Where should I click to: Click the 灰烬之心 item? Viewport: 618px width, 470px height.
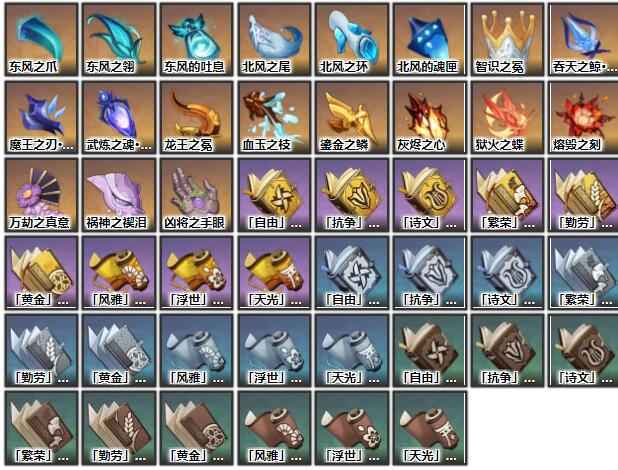click(x=430, y=117)
